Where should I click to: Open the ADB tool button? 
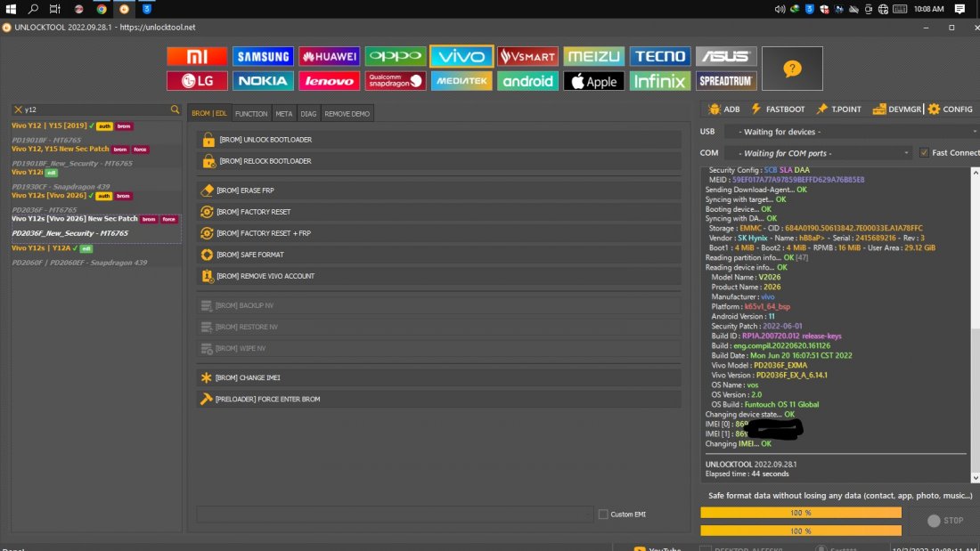pos(724,109)
